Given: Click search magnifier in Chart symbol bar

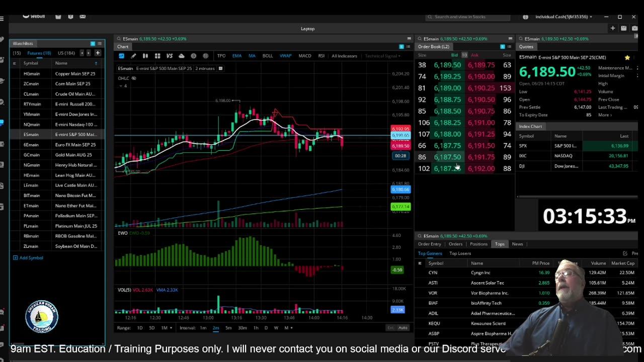Looking at the screenshot, I should point(119,39).
